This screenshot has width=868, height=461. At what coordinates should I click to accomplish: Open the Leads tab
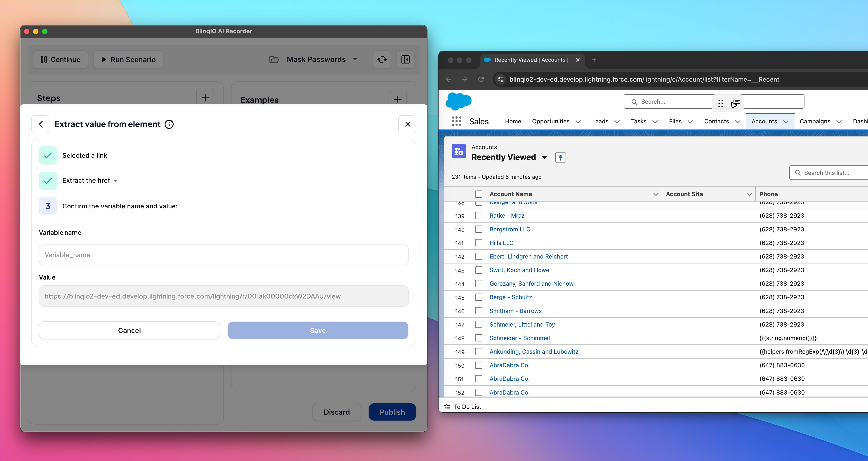(x=600, y=121)
